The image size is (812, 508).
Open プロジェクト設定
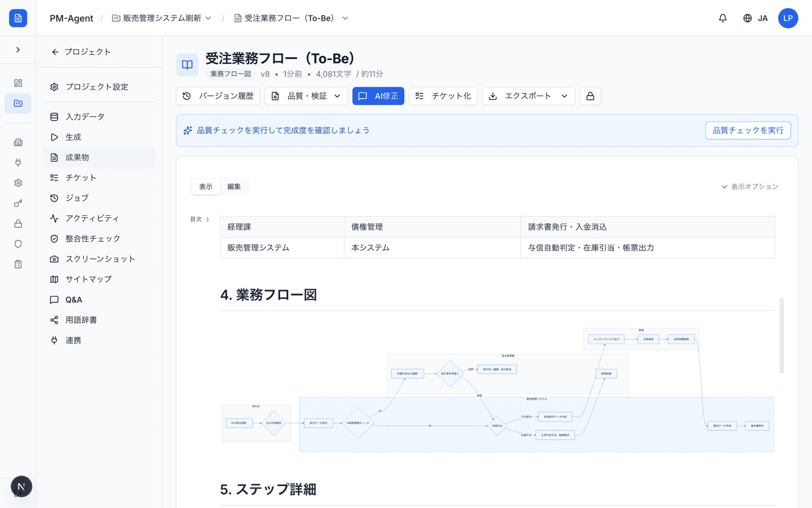click(x=99, y=87)
